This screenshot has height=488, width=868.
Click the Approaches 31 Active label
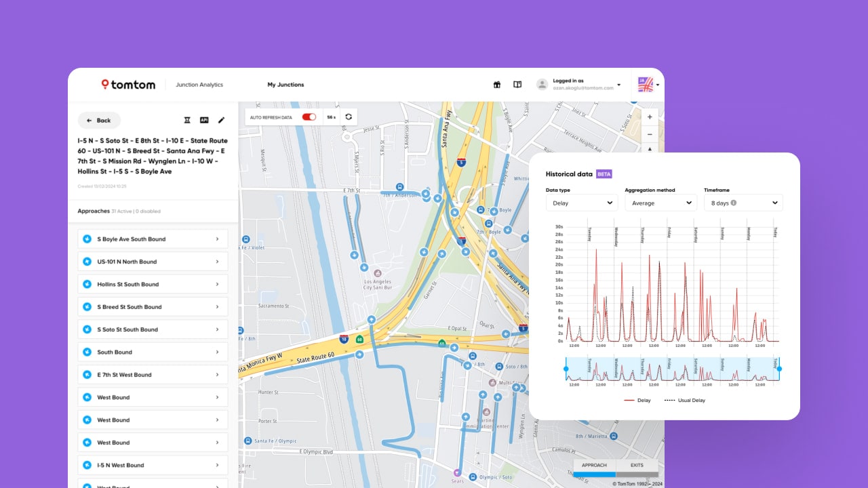[119, 211]
